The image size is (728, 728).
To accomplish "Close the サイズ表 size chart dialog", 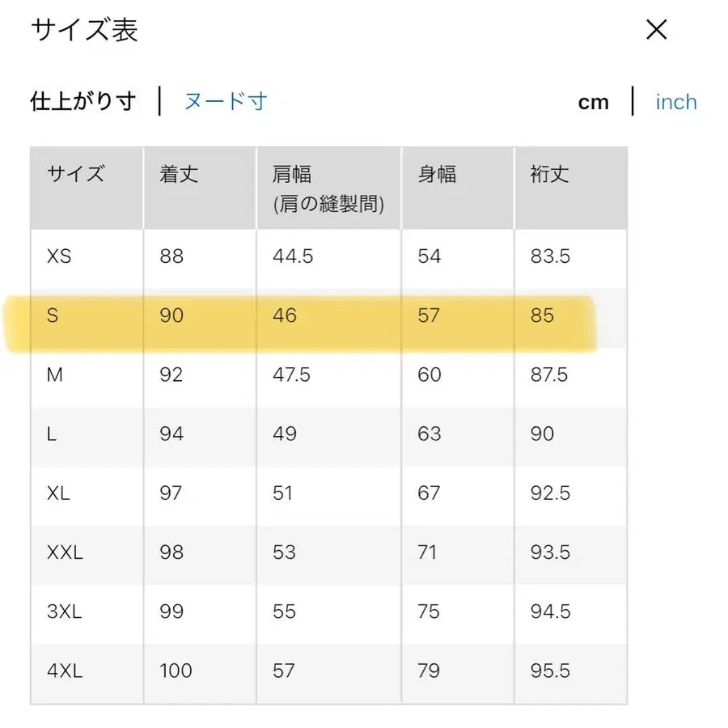I will [x=657, y=30].
